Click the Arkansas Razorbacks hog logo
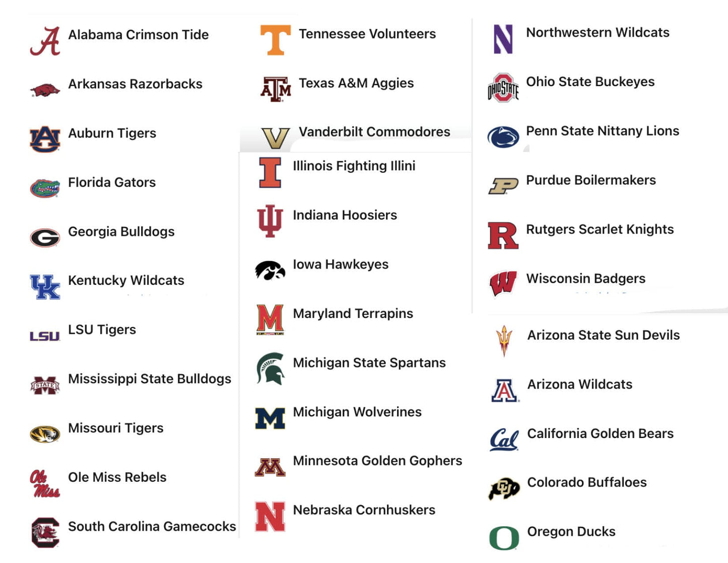728x563 pixels. [45, 90]
